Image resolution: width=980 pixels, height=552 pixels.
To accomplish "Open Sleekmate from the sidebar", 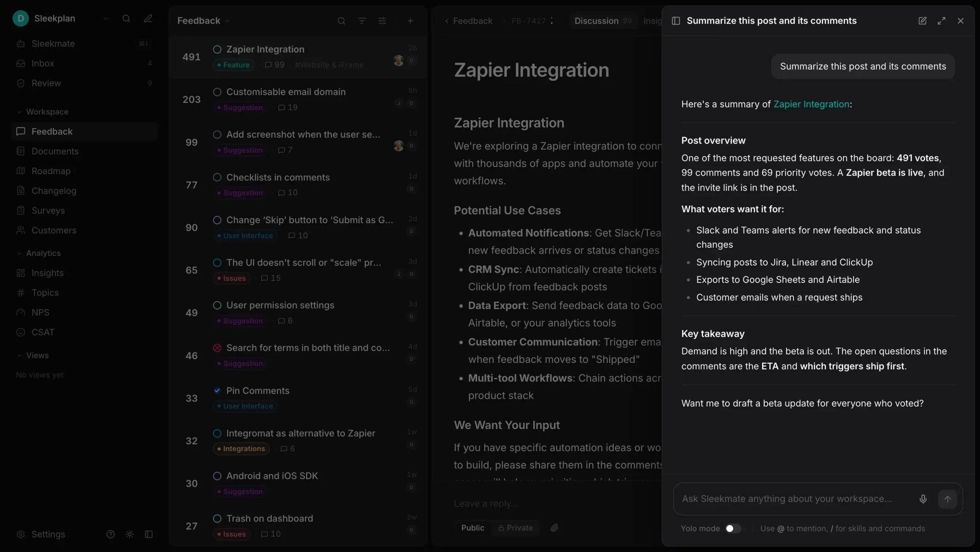I will tap(84, 44).
